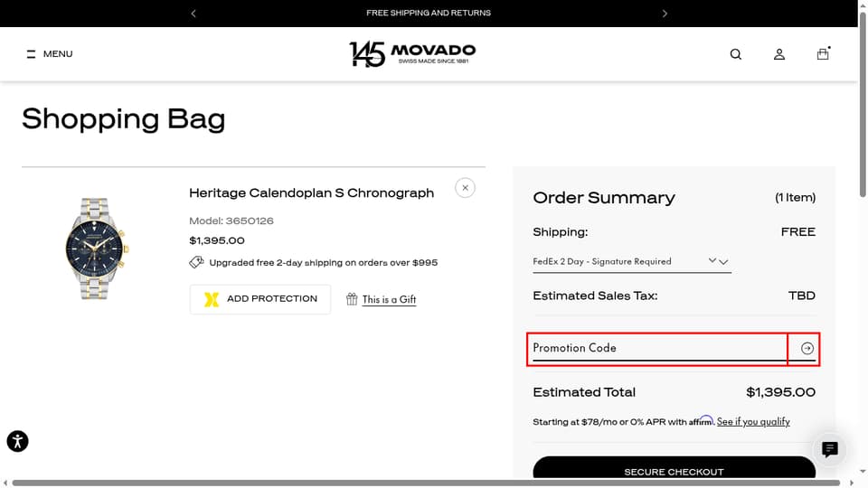Image resolution: width=868 pixels, height=488 pixels.
Task: Click the shipping tag icon
Action: pyautogui.click(x=196, y=262)
